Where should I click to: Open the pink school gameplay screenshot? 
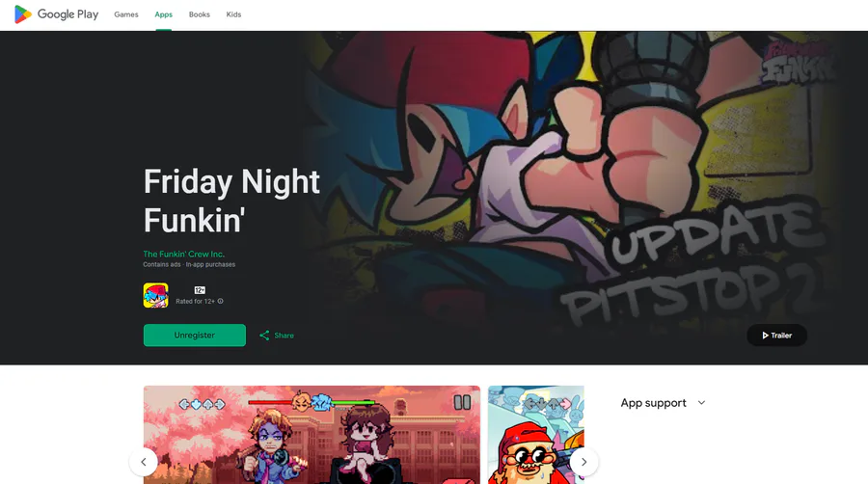click(x=312, y=435)
